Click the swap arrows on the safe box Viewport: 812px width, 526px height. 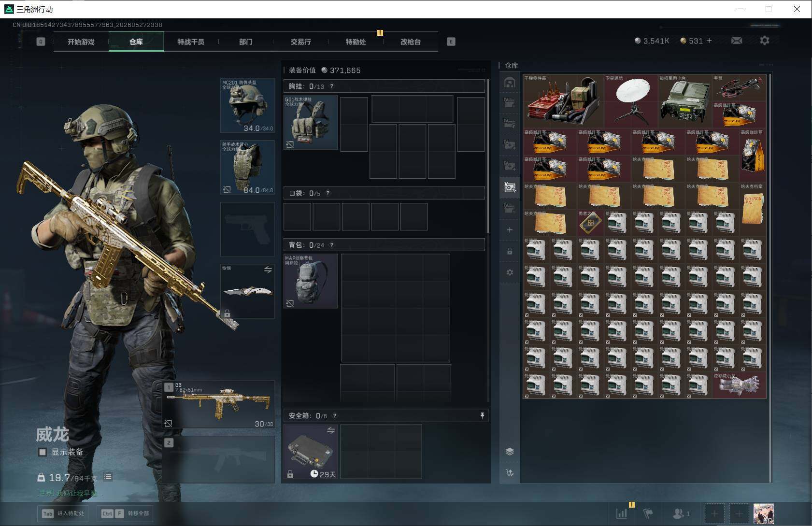tap(331, 430)
